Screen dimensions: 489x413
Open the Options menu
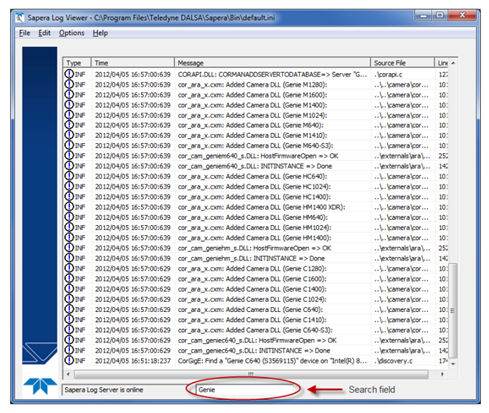71,33
